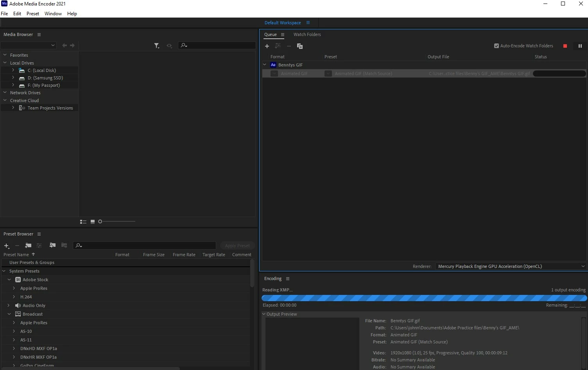Click the Duplicate icon in Queue toolbar

[x=300, y=46]
